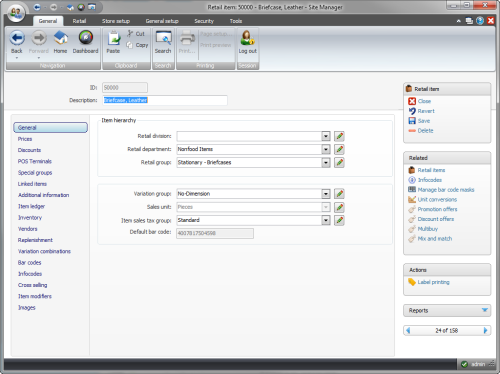Open the General setup ribbon tab

162,21
